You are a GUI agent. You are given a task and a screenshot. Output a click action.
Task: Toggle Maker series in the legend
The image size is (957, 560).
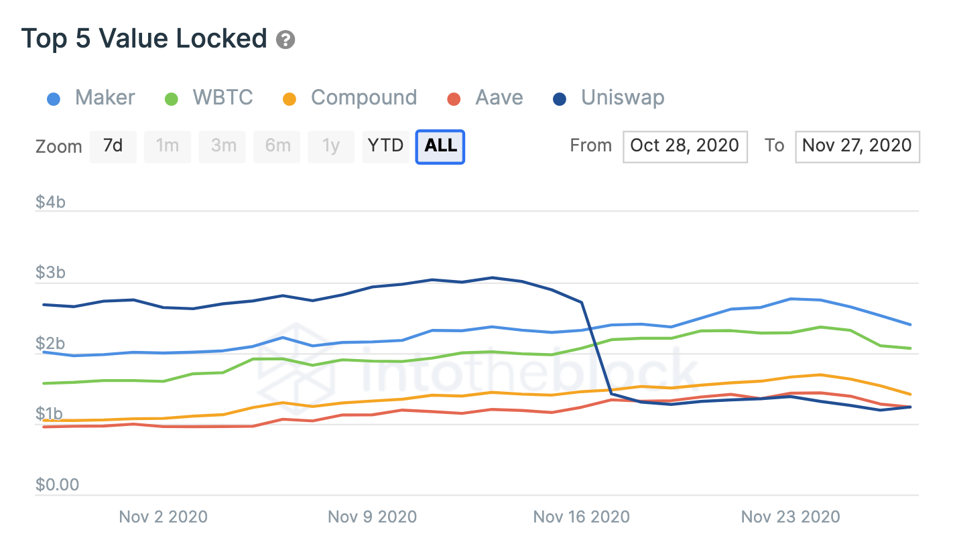(x=105, y=98)
